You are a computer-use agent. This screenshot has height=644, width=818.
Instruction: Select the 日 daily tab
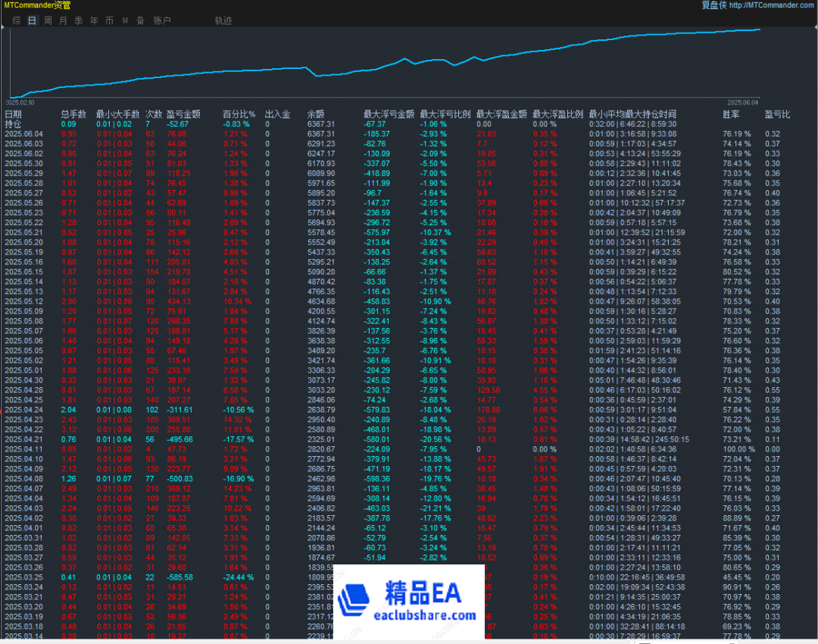click(32, 21)
